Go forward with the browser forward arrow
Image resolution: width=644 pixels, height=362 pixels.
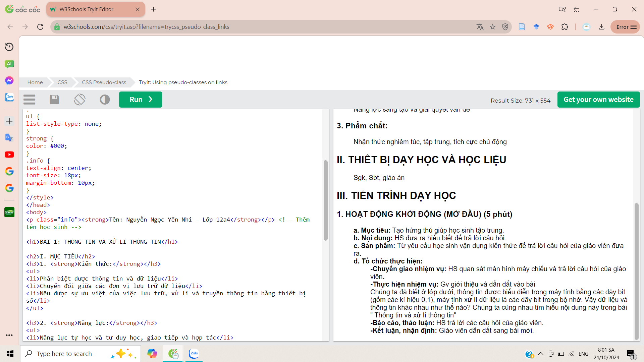[x=25, y=27]
